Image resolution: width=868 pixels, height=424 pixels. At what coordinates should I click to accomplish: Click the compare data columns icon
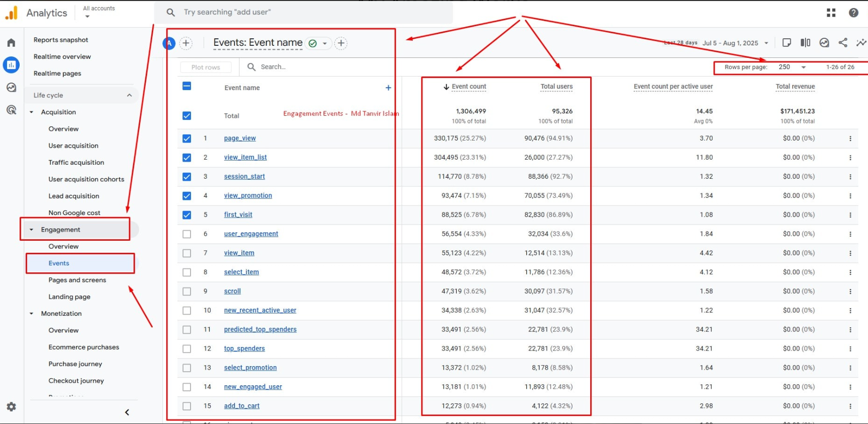pyautogui.click(x=805, y=43)
